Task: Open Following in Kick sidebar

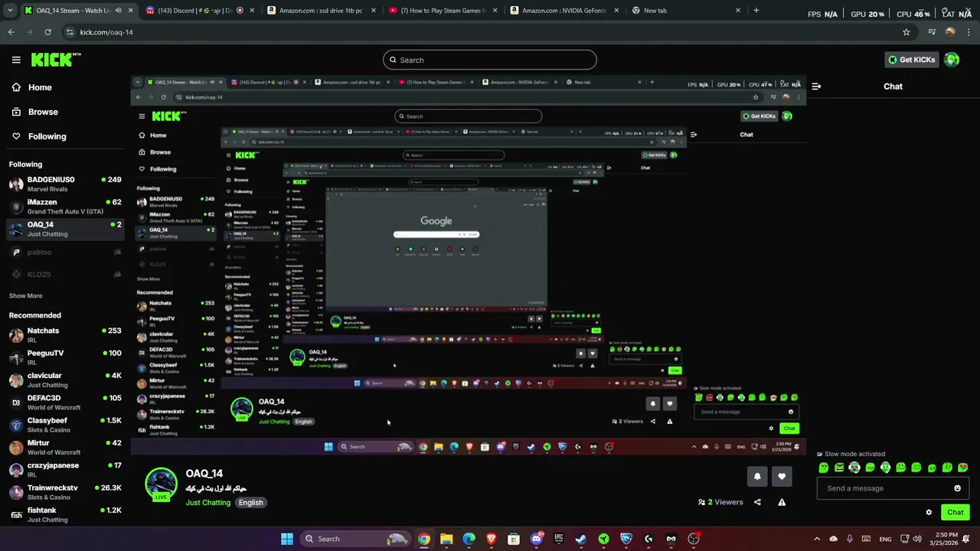Action: 39,136
